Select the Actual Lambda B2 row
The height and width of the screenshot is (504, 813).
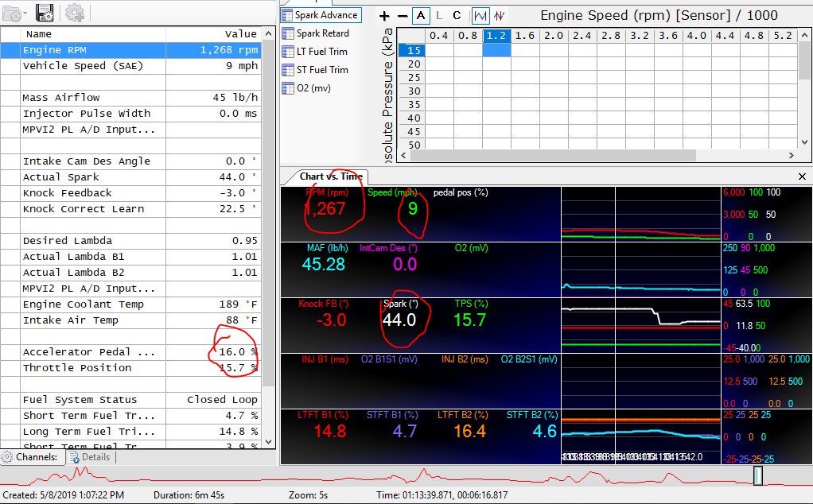pos(130,273)
